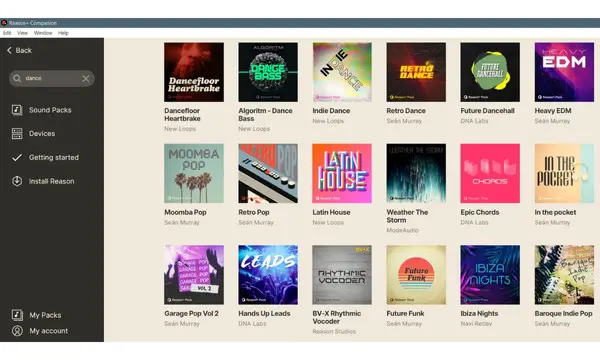The height and width of the screenshot is (360, 600).
Task: Go back using the Back arrow
Action: [9, 50]
